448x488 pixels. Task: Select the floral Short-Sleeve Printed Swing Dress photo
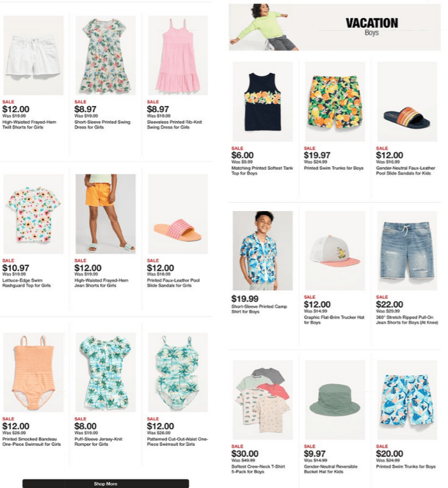tap(106, 56)
